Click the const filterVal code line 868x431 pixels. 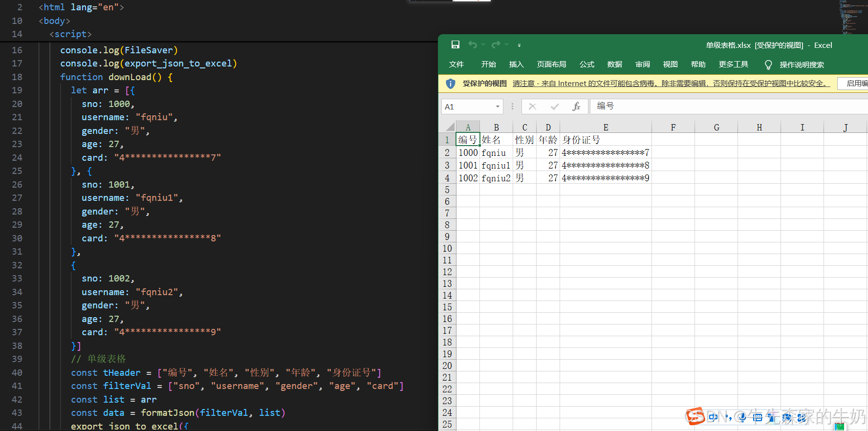(x=238, y=386)
